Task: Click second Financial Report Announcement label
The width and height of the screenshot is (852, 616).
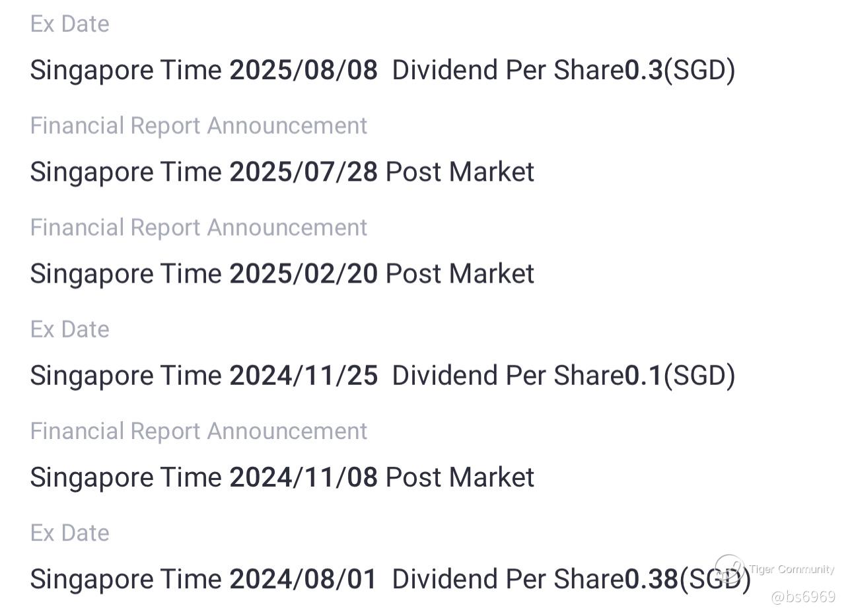Action: click(198, 227)
